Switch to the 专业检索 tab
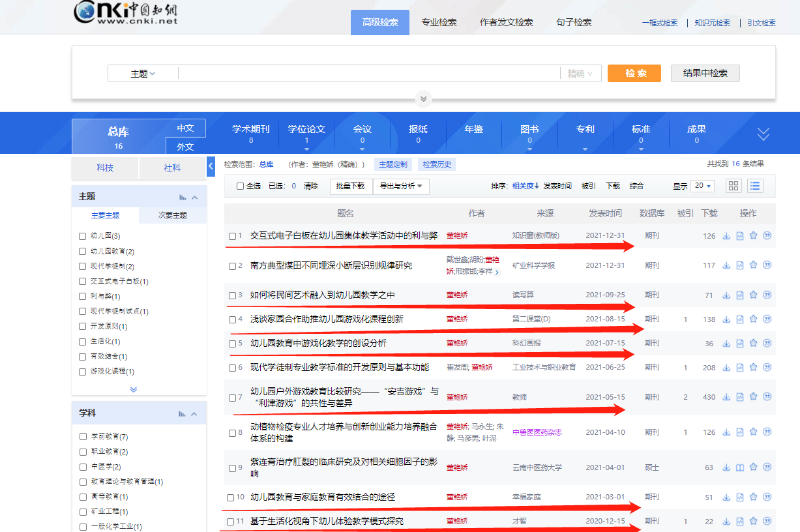Image resolution: width=800 pixels, height=532 pixels. [x=439, y=22]
